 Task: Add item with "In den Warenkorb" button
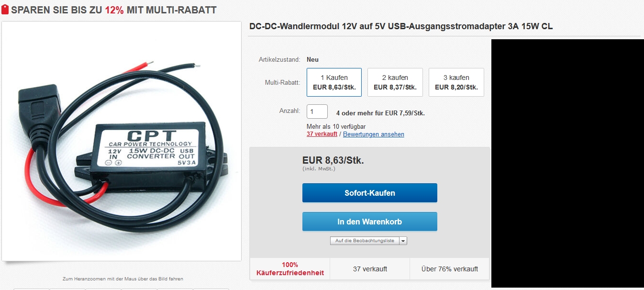point(370,222)
